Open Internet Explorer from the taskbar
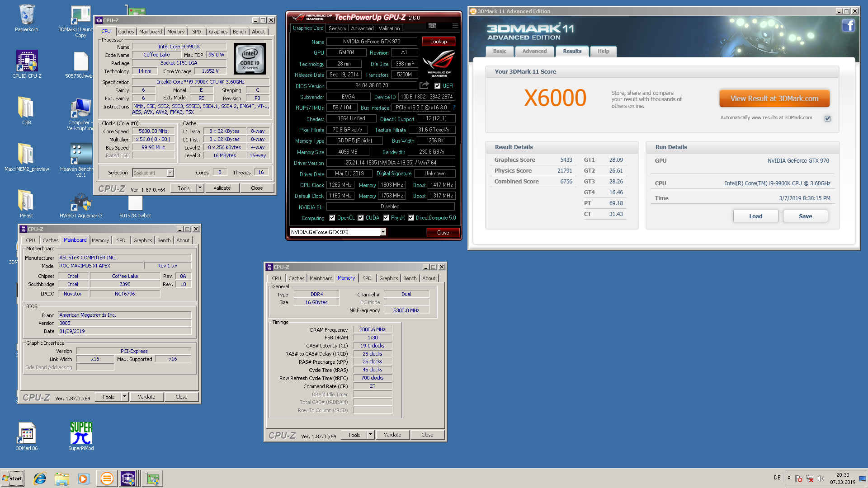Image resolution: width=868 pixels, height=488 pixels. pos(40,479)
